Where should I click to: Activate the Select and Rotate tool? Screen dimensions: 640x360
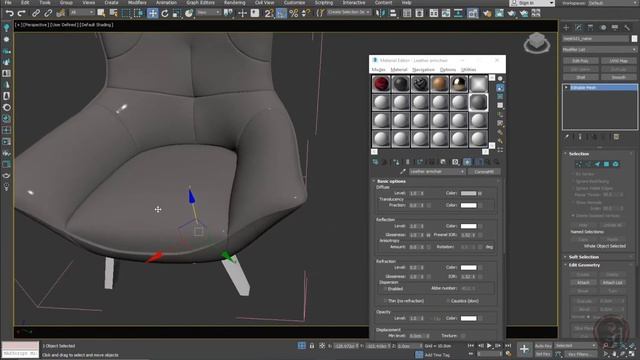pos(164,13)
